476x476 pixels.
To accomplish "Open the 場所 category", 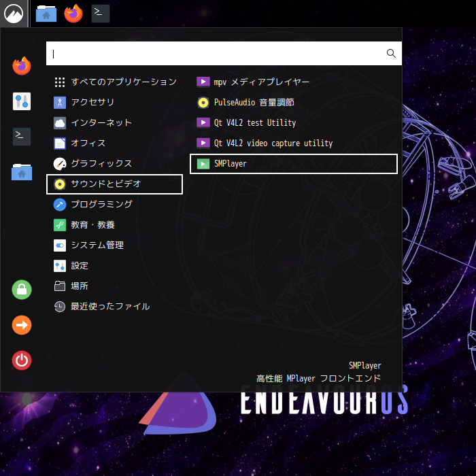I will [114, 286].
